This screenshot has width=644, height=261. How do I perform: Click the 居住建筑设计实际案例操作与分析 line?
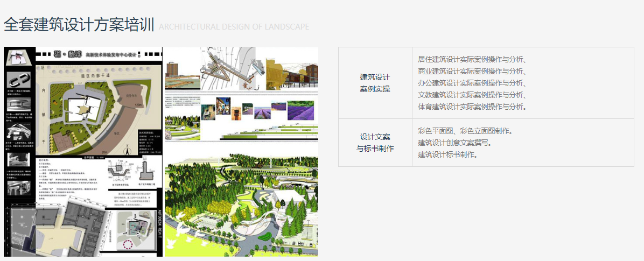(x=472, y=59)
